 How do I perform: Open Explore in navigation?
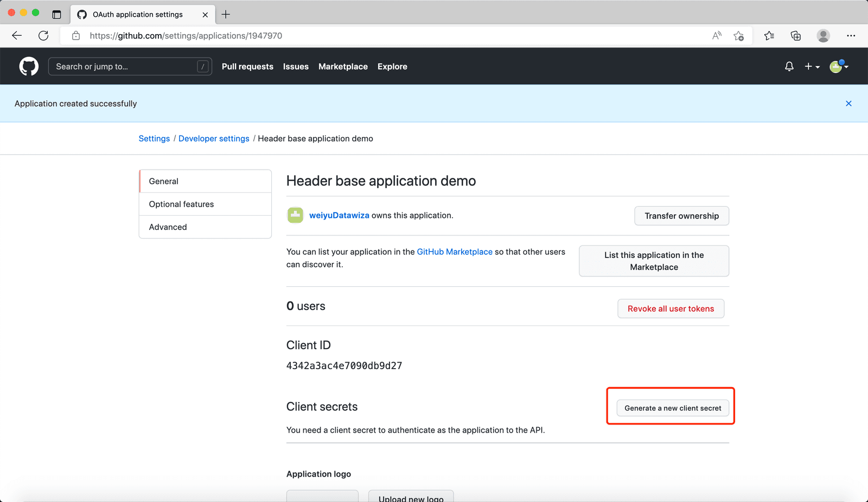392,67
